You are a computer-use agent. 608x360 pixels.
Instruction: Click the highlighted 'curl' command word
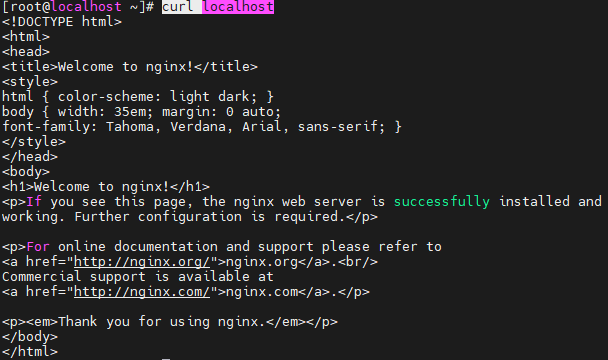pos(178,7)
